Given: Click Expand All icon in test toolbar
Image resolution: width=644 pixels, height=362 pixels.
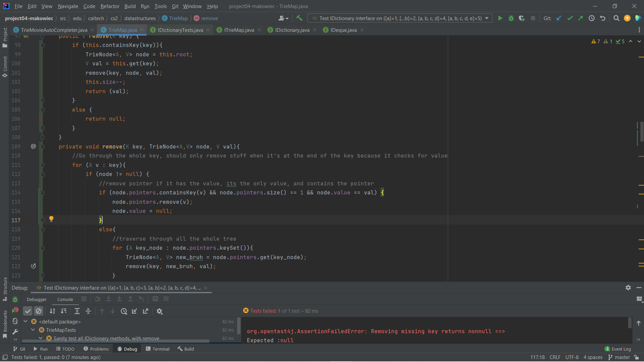Looking at the screenshot, I should (77, 311).
